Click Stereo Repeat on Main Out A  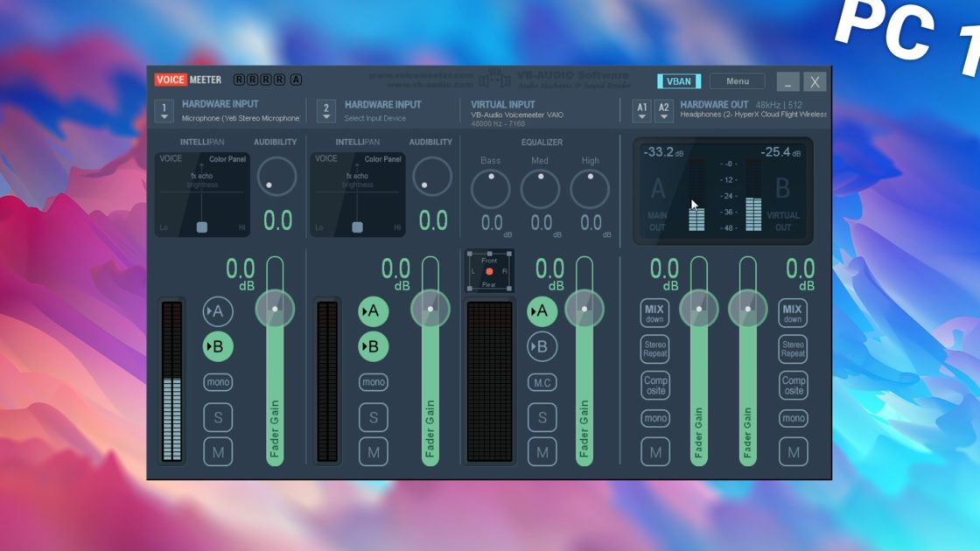(x=654, y=349)
